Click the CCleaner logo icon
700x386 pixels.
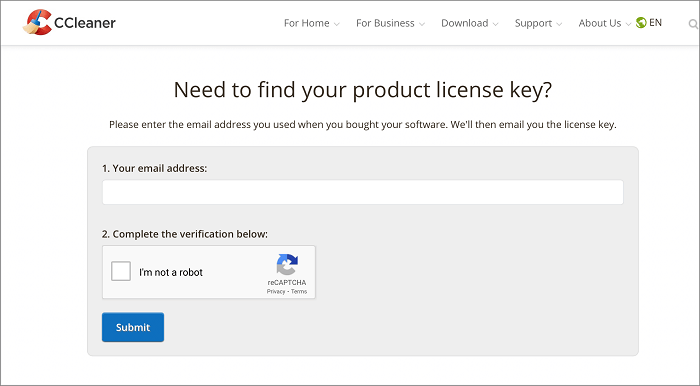pos(38,22)
